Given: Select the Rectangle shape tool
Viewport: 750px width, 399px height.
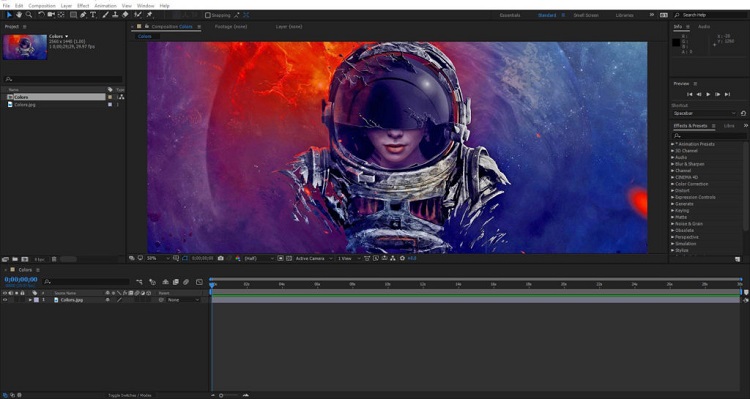Looking at the screenshot, I should pyautogui.click(x=73, y=15).
